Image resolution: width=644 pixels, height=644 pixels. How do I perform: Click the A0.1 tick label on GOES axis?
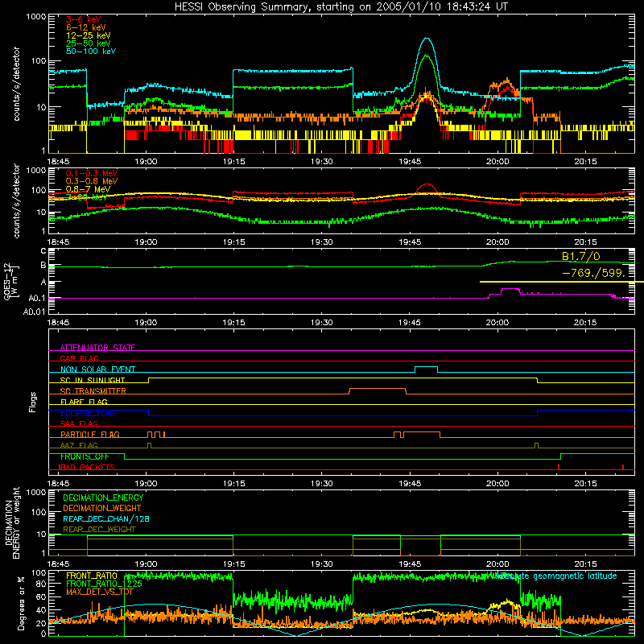click(x=37, y=298)
